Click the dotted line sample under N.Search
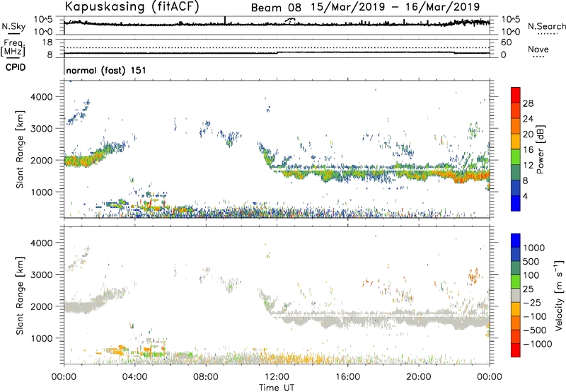This screenshot has height=392, width=566. click(x=547, y=34)
